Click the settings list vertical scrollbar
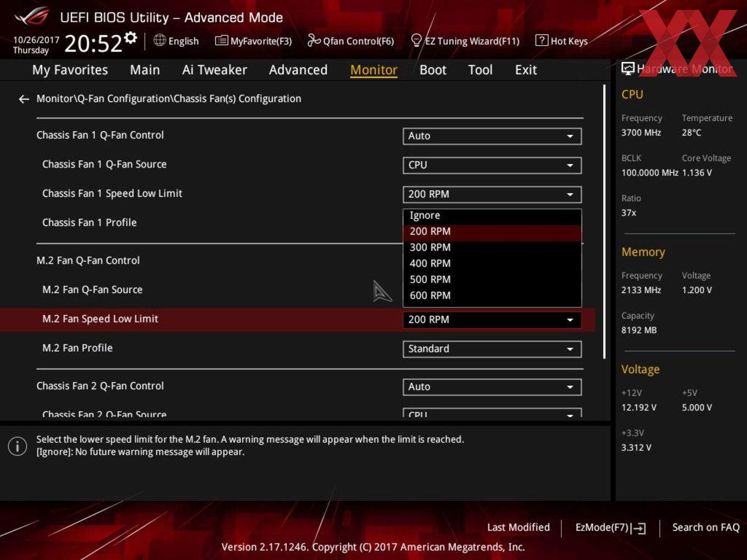 tap(604, 222)
